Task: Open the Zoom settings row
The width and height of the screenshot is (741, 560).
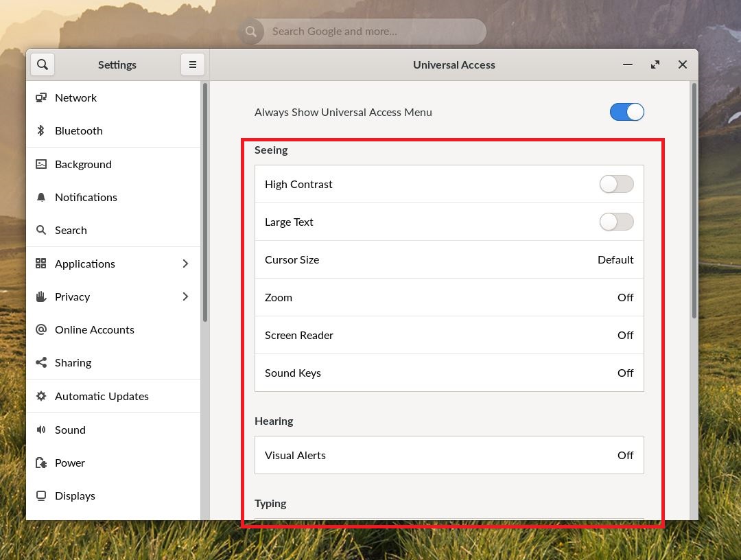Action: coord(449,297)
